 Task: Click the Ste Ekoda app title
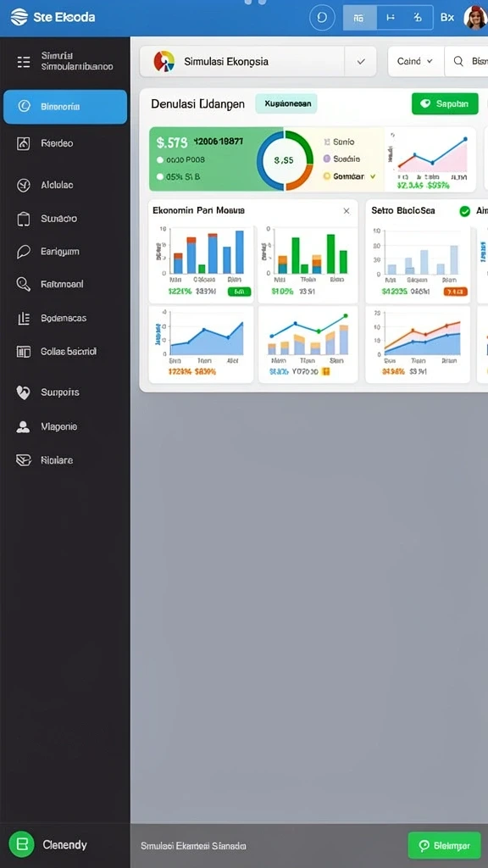click(x=64, y=17)
